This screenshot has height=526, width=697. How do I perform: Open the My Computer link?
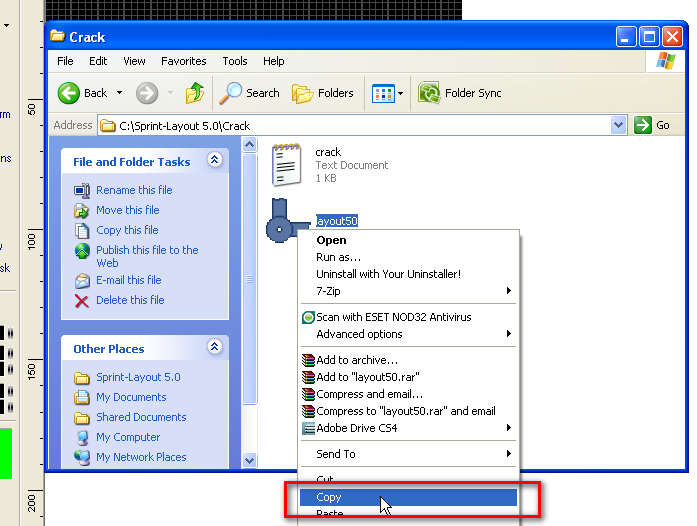point(128,437)
